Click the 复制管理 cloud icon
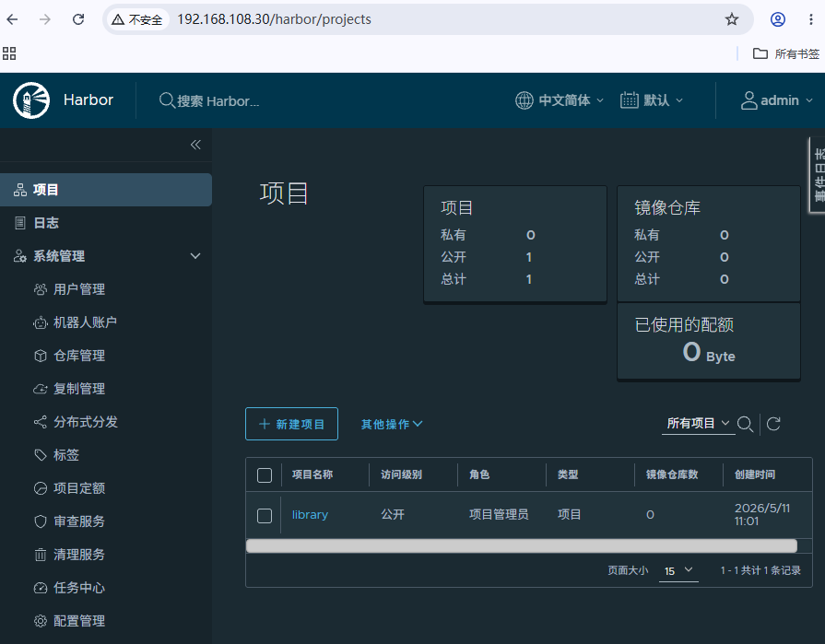This screenshot has height=644, width=825. tap(41, 389)
